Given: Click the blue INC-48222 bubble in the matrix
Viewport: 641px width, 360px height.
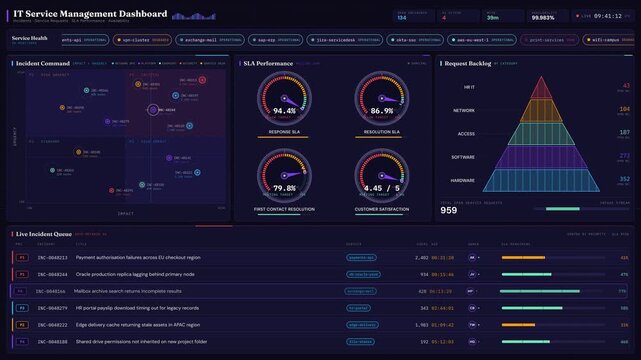Looking at the screenshot, I should (x=197, y=172).
